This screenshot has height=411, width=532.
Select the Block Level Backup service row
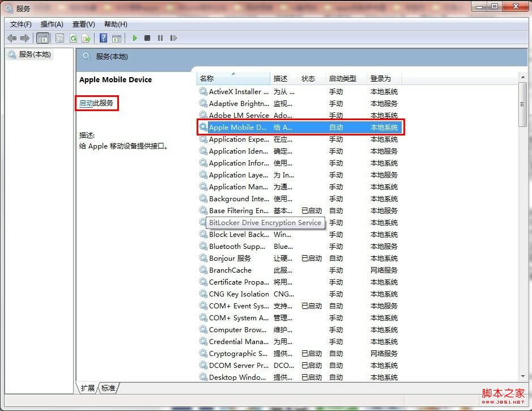pyautogui.click(x=299, y=235)
